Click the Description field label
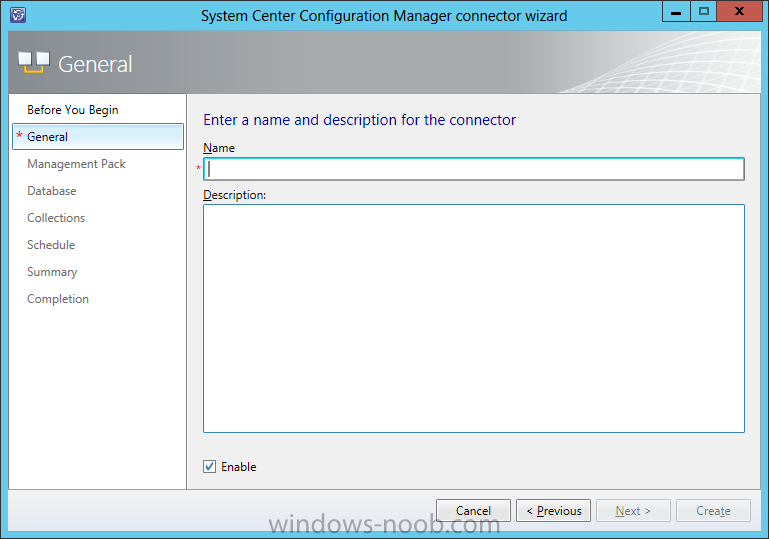The height and width of the screenshot is (539, 769). tap(234, 195)
